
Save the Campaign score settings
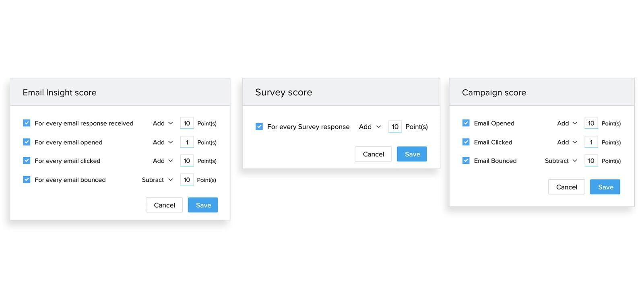click(x=605, y=187)
